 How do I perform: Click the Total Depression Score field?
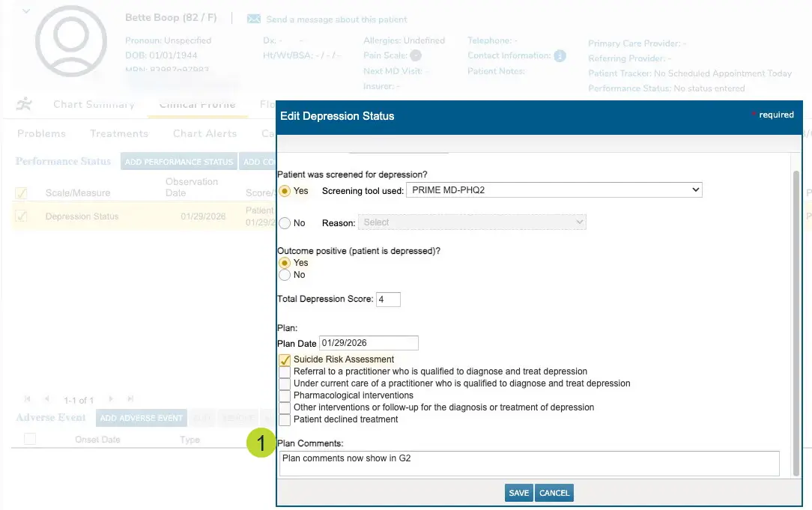pos(388,300)
